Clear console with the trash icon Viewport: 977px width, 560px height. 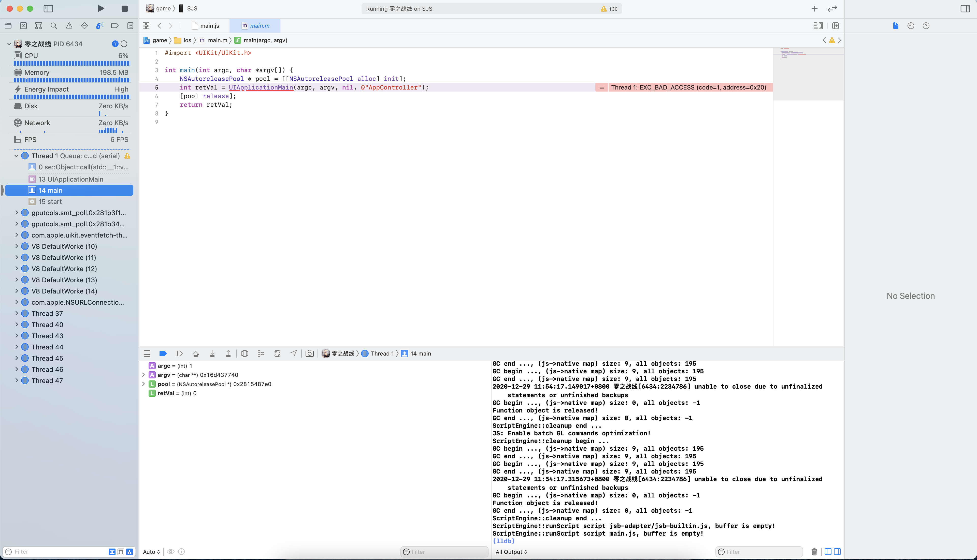pos(814,552)
